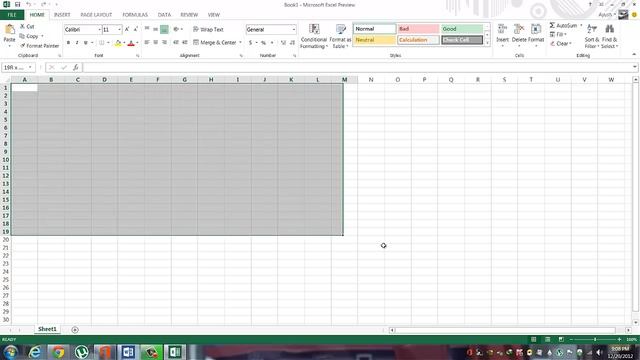Screen dimensions: 640x360
Task: Click Decrease Decimal icon
Action: click(292, 42)
